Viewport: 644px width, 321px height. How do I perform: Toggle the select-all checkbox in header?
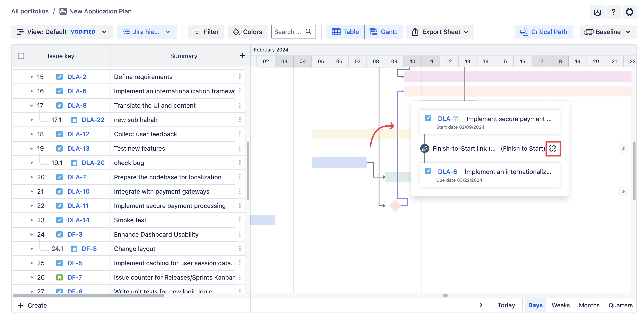click(21, 56)
